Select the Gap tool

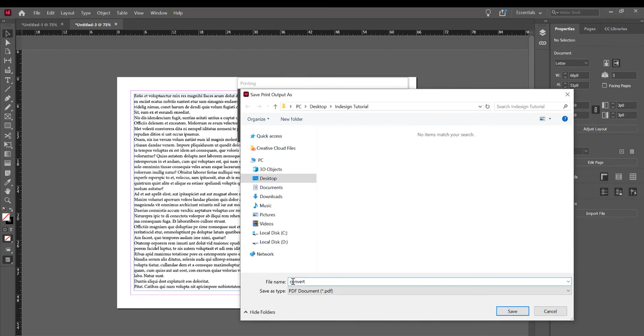8,60
